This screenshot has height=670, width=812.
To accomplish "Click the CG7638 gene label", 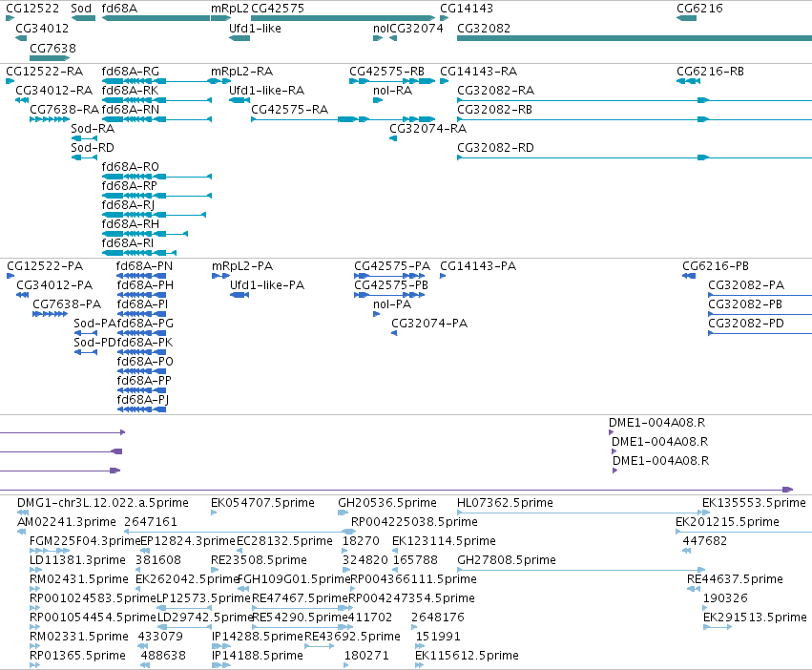I will tap(52, 48).
